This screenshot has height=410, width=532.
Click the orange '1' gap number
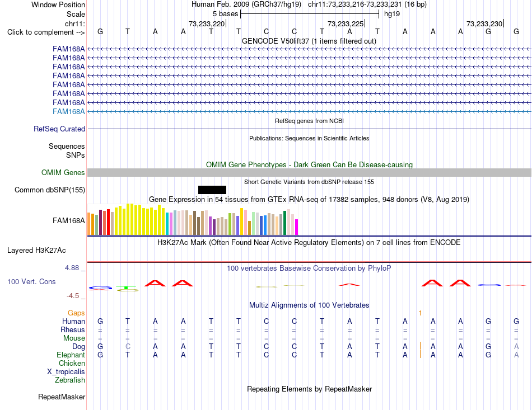pyautogui.click(x=420, y=313)
